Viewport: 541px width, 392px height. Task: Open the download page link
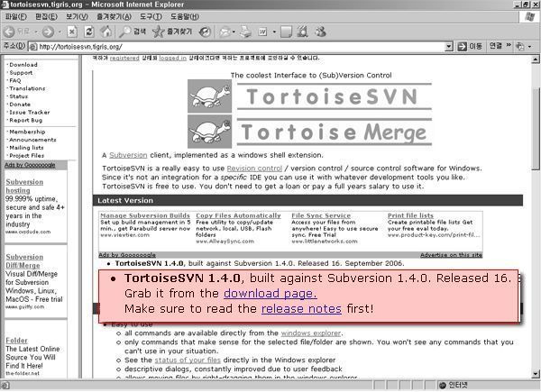coord(270,294)
